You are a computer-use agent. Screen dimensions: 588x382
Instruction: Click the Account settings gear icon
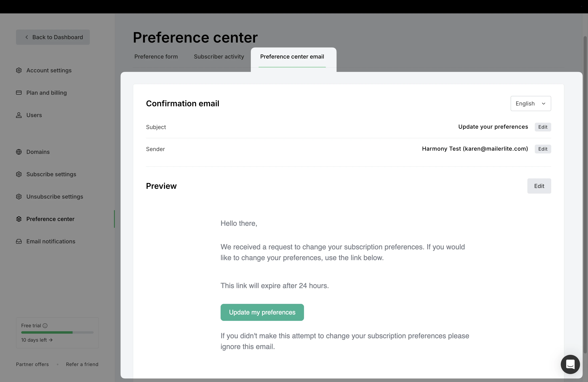point(19,70)
